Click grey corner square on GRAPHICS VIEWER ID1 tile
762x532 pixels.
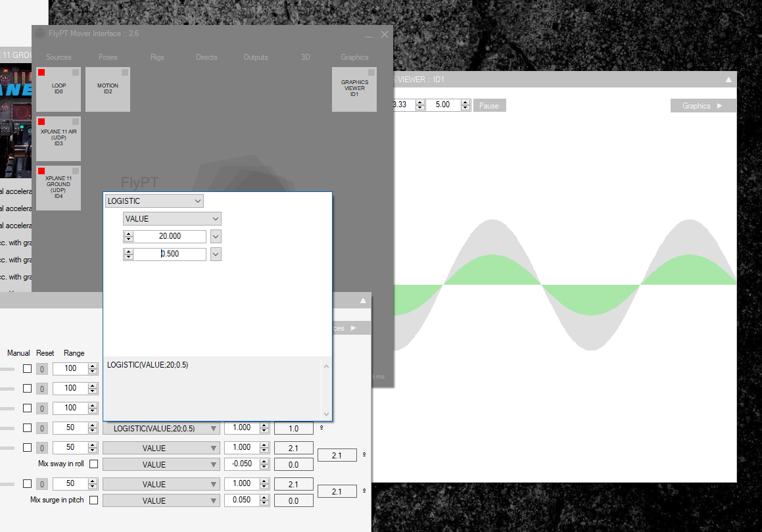click(x=371, y=72)
